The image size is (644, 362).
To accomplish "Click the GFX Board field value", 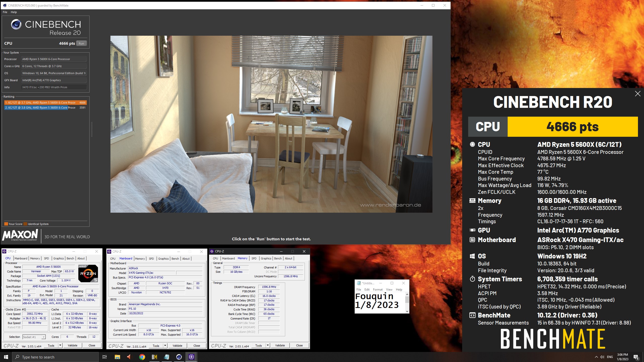I will pos(54,80).
